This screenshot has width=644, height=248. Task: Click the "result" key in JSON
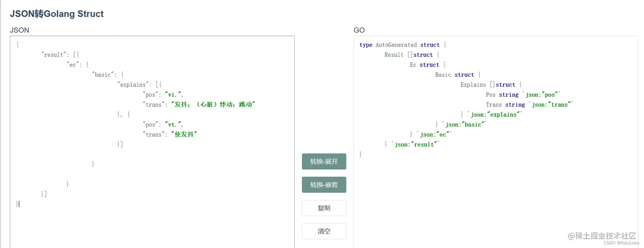pos(54,55)
